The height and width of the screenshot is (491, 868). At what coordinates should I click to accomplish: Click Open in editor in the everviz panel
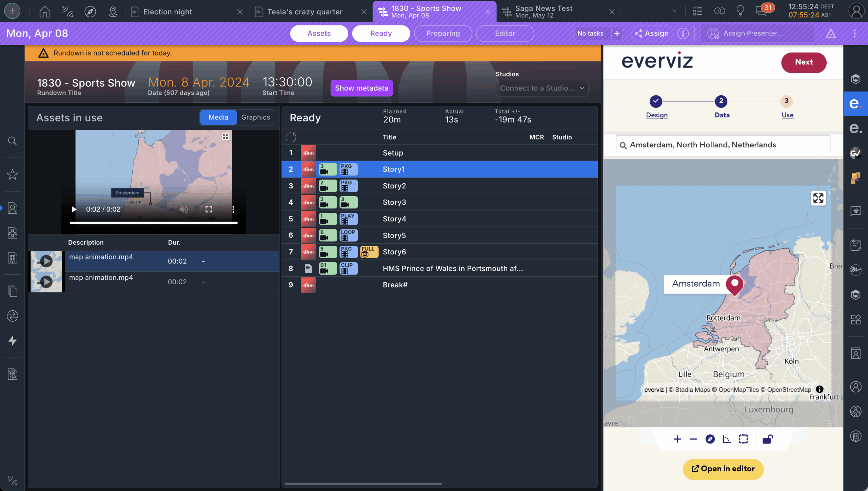pyautogui.click(x=723, y=469)
